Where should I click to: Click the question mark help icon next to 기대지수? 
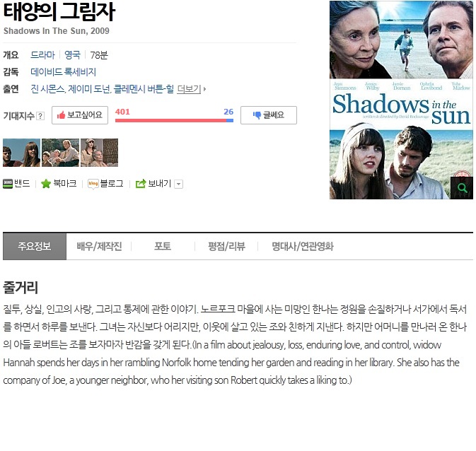point(40,116)
